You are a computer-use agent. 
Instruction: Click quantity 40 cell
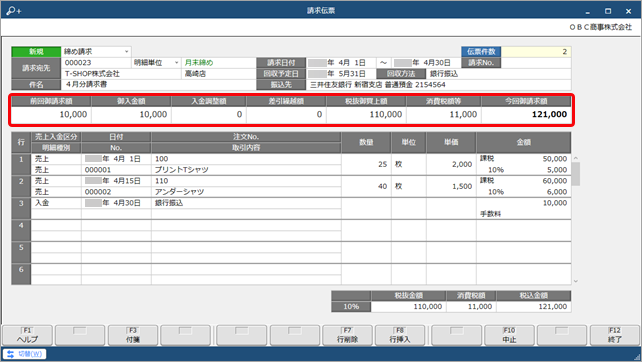click(x=366, y=186)
